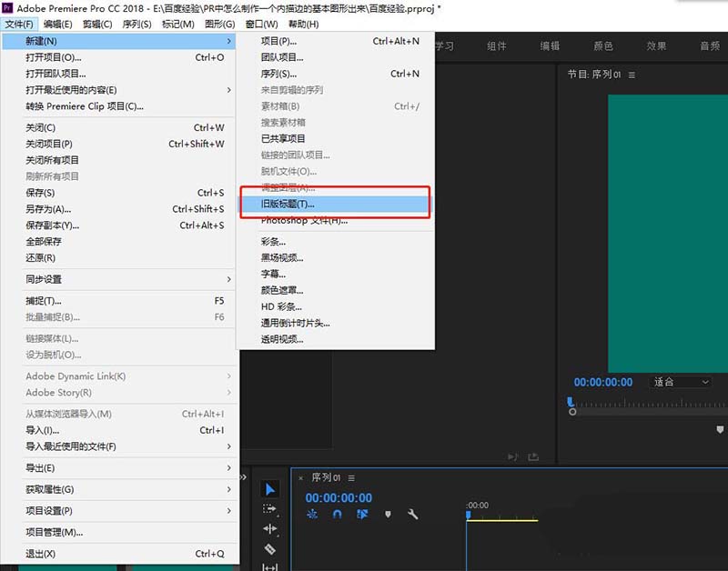Viewport: 728px width, 571px height.
Task: Click 退出(X) menu entry
Action: tap(119, 554)
